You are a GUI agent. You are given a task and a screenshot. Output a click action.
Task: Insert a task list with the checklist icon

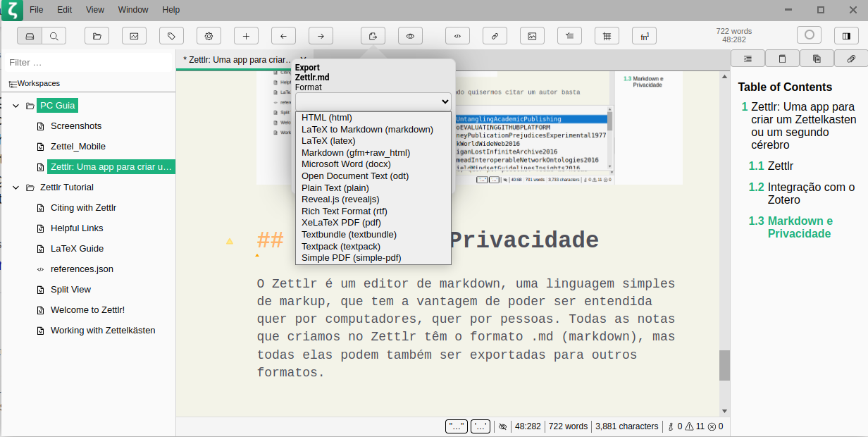point(569,35)
